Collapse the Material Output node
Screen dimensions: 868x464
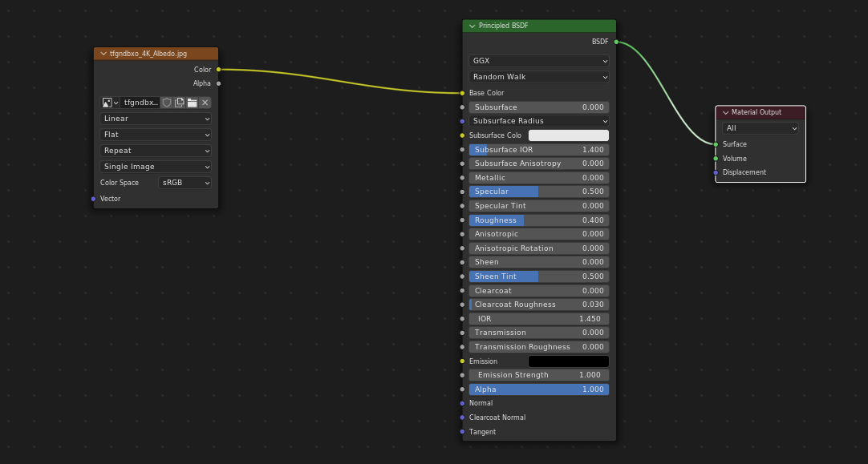(725, 113)
